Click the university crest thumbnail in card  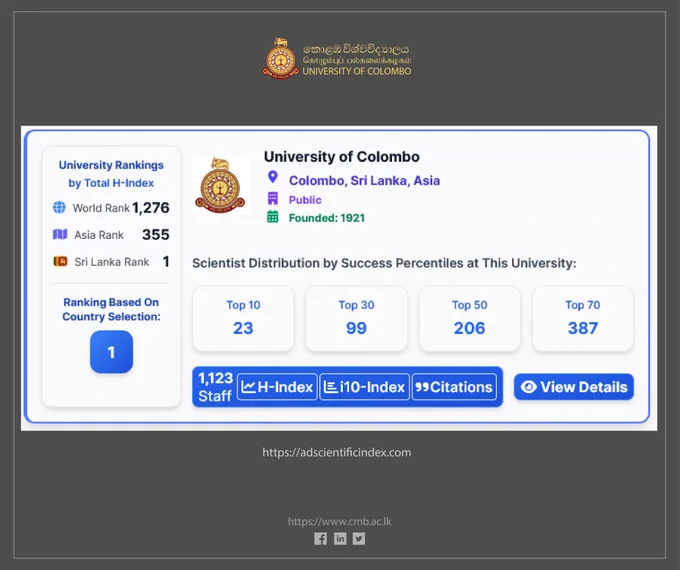click(x=220, y=185)
